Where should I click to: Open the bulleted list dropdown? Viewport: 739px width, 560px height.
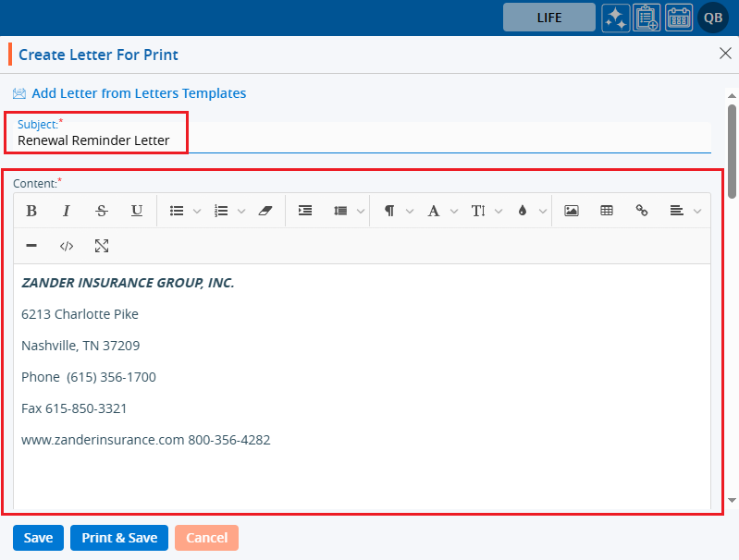[185, 211]
